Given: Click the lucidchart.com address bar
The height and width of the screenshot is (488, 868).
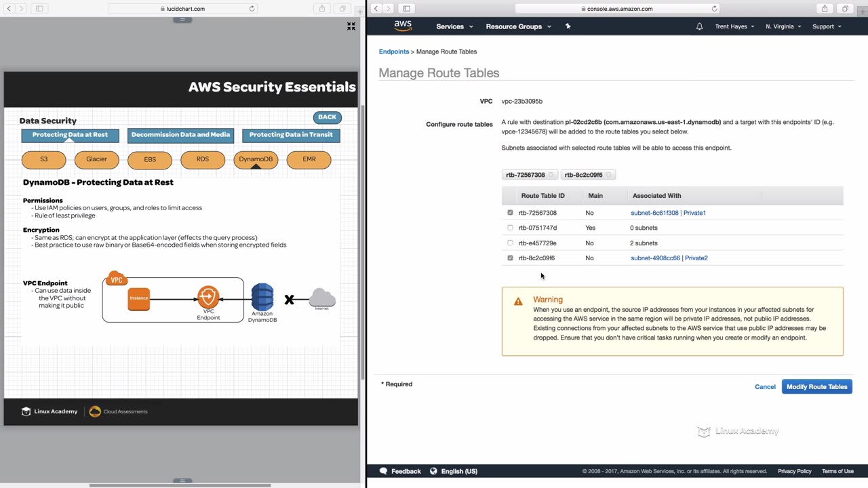Looking at the screenshot, I should [182, 9].
